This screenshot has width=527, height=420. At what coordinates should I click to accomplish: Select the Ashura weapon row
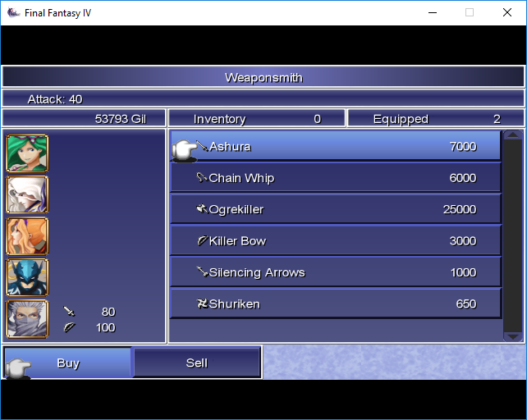[336, 146]
